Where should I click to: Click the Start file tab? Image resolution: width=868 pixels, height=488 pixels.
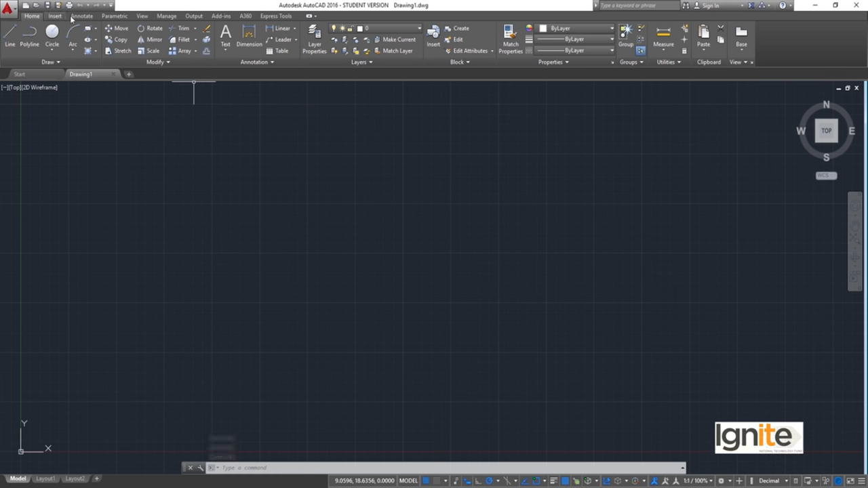coord(19,74)
